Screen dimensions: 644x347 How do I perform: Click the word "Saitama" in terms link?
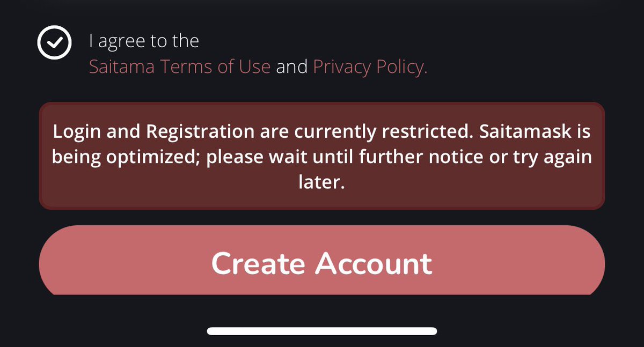click(122, 67)
